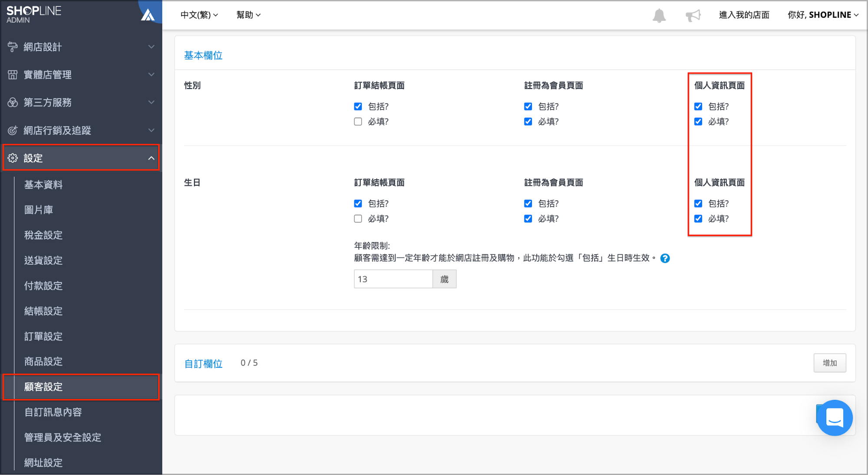This screenshot has height=475, width=868.
Task: Toggle 生日 註冊為會員頁面 包括 checkbox
Action: coord(528,204)
